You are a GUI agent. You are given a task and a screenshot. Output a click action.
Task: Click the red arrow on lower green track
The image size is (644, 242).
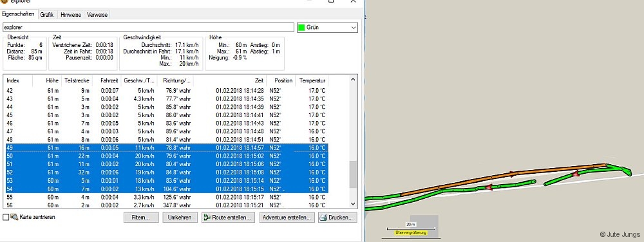coord(489,187)
